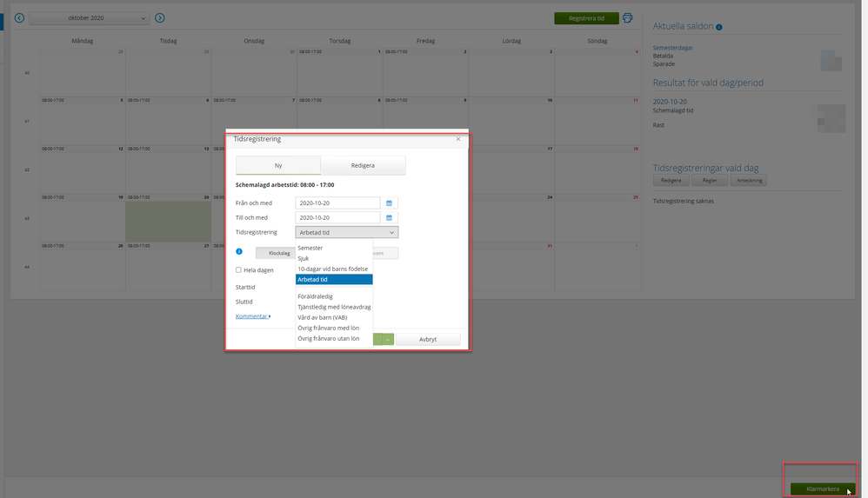Go to next month arrow

coord(160,17)
